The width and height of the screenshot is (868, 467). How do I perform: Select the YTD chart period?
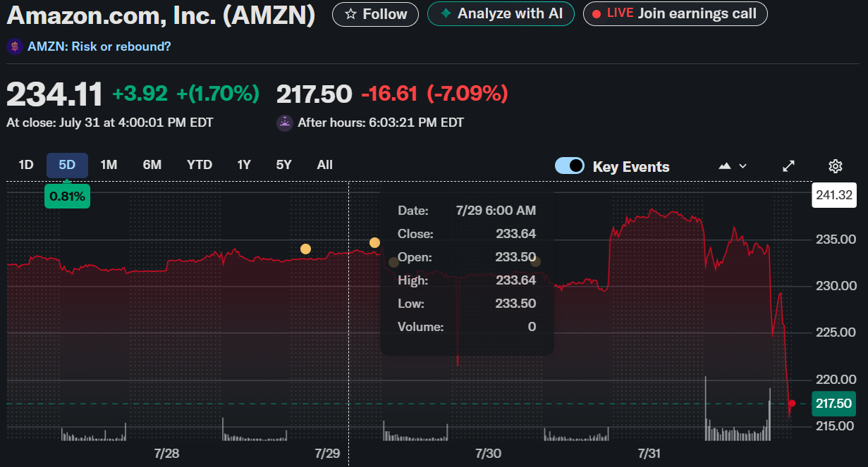tap(200, 164)
